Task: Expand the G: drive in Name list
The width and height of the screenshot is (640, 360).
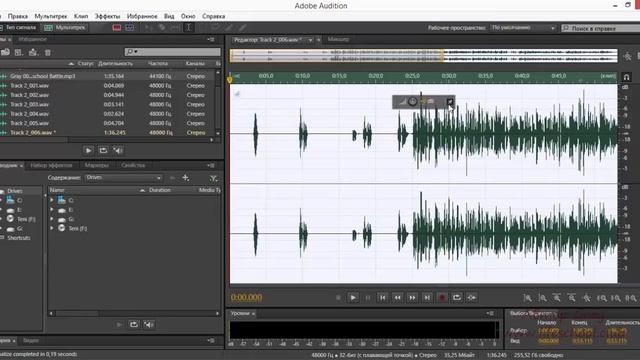Action: [52, 219]
